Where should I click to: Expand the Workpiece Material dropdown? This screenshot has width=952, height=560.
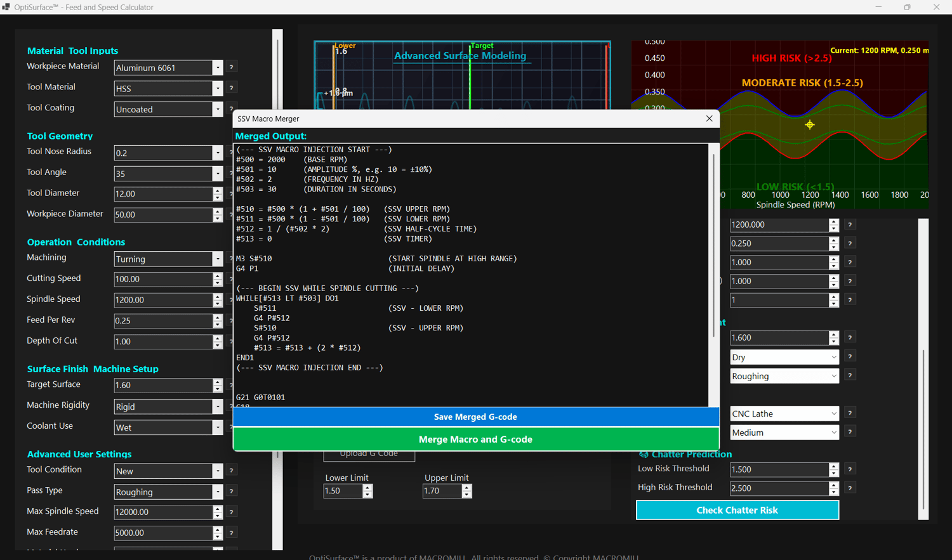click(218, 68)
